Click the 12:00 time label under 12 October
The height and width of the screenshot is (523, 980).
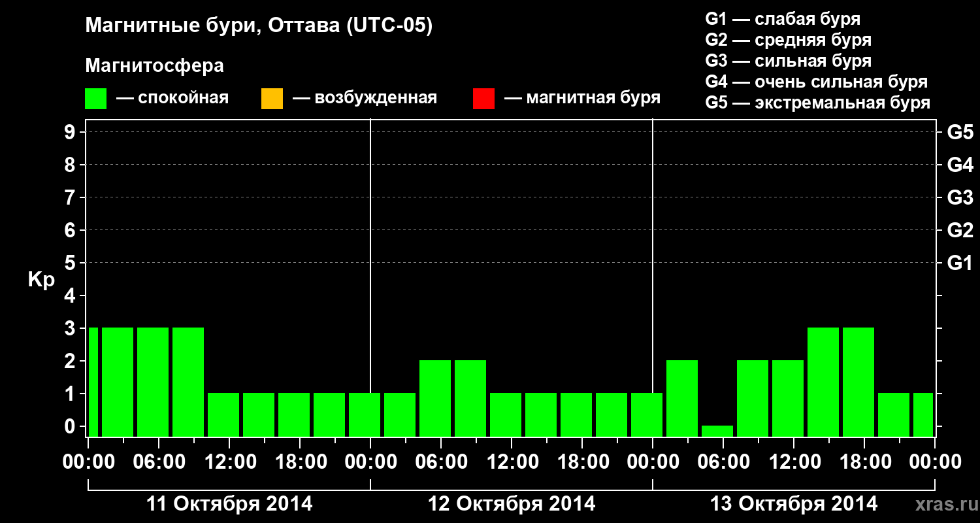[x=512, y=462]
